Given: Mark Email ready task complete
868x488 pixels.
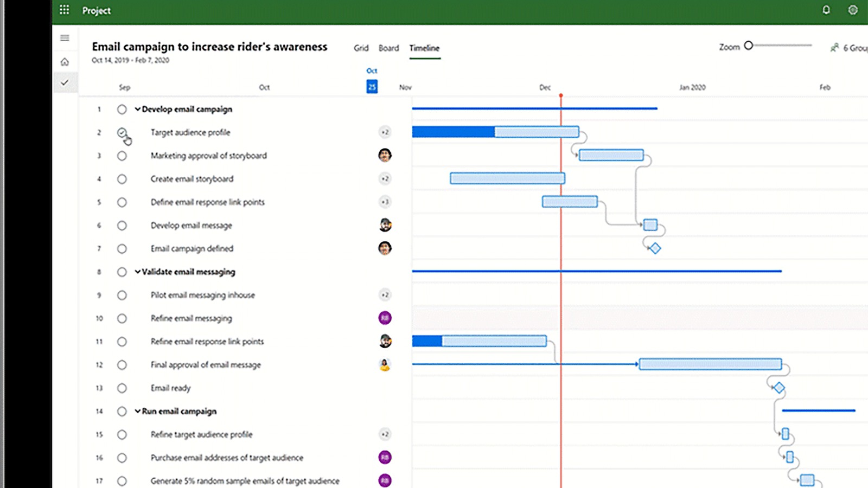Looking at the screenshot, I should click(122, 388).
